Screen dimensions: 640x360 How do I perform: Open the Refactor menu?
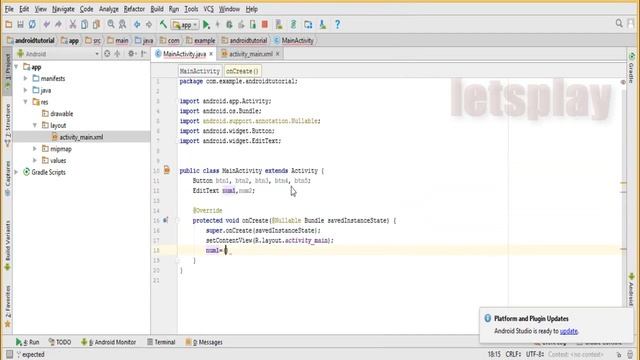(134, 9)
